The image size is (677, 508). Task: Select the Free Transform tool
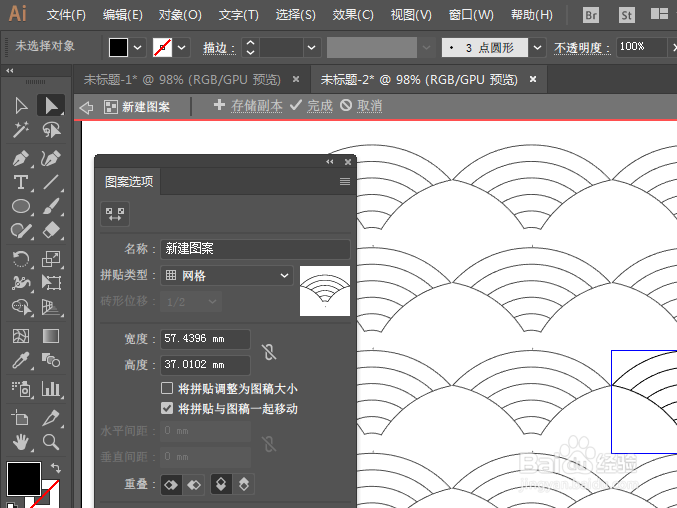click(51, 283)
